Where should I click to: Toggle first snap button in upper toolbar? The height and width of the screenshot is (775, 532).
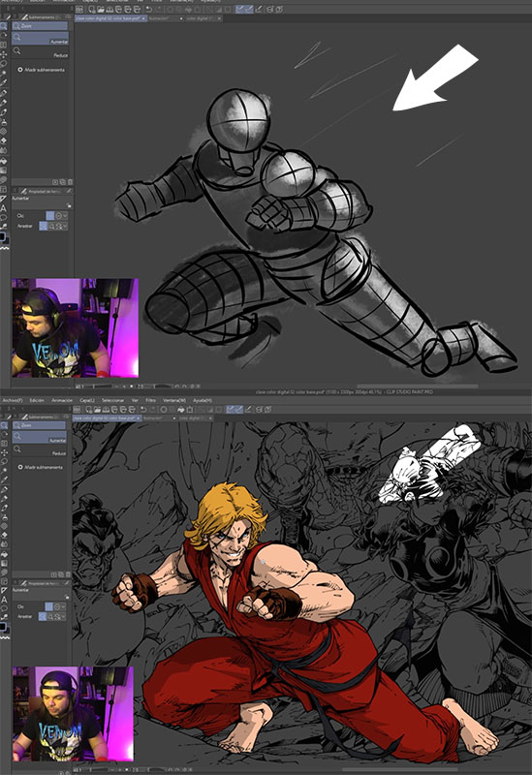click(x=239, y=10)
